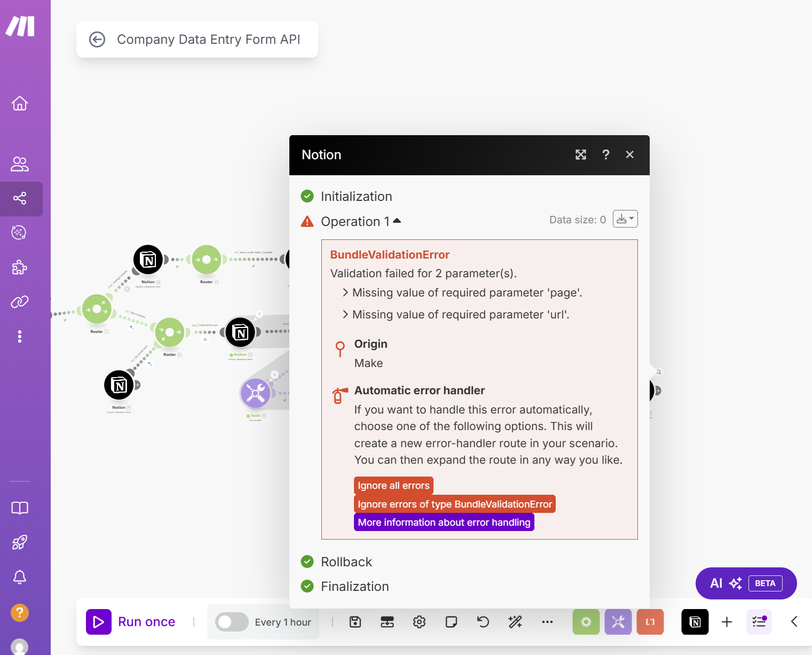Image resolution: width=812 pixels, height=655 pixels.
Task: Click Ignore errors of type BundleValidationError
Action: pos(455,504)
